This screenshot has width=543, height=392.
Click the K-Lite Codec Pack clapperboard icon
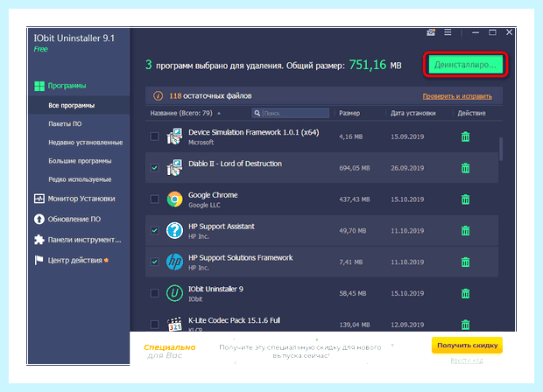[x=174, y=324]
